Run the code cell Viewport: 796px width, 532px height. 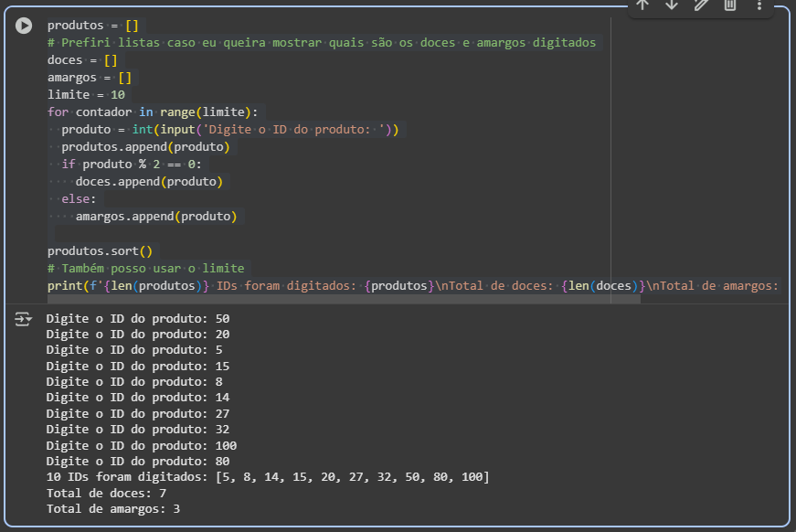click(x=24, y=27)
